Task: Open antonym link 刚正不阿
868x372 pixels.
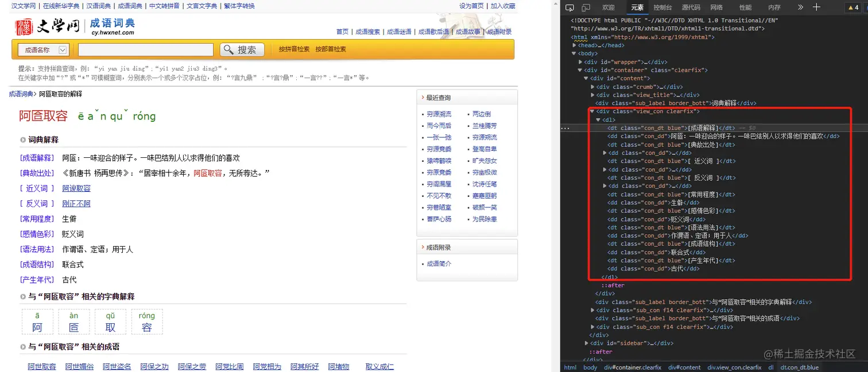Action: (x=76, y=204)
